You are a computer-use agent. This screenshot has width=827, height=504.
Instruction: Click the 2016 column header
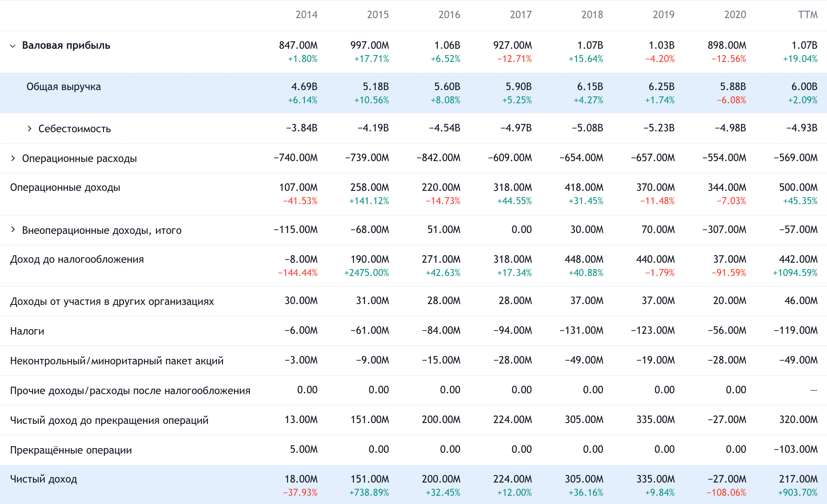point(449,15)
